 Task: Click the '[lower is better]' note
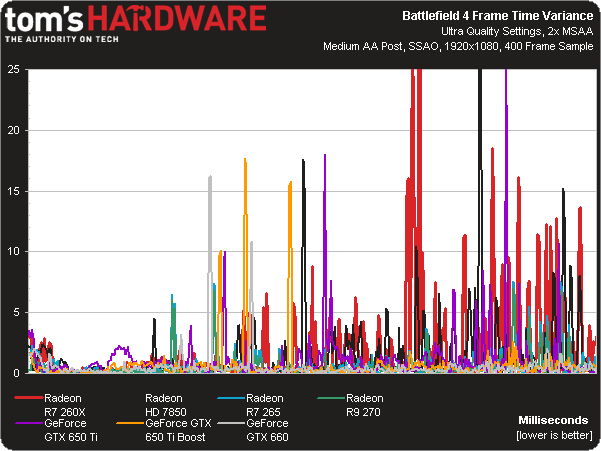click(x=554, y=435)
